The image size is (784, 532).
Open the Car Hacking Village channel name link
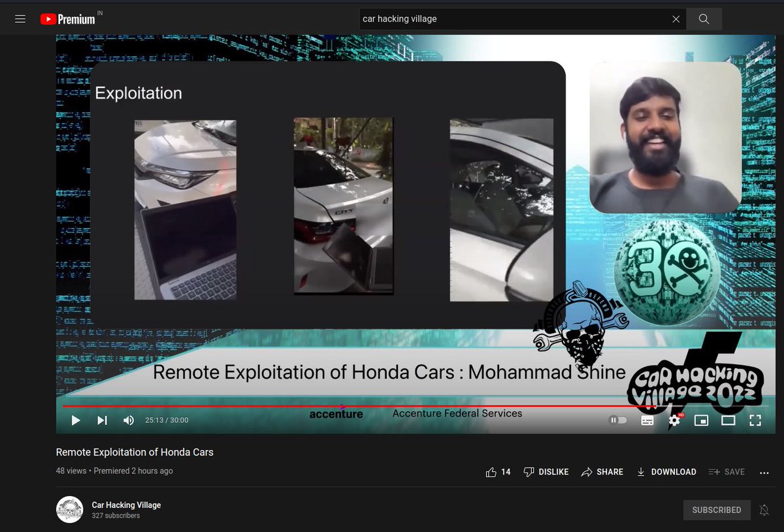(126, 505)
